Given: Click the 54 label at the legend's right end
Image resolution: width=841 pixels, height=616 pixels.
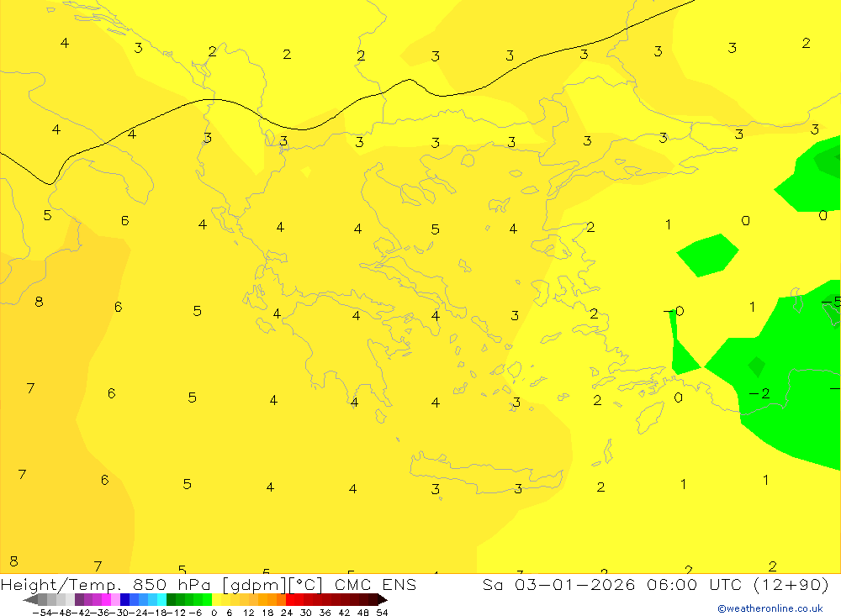Looking at the screenshot, I should pos(382,613).
